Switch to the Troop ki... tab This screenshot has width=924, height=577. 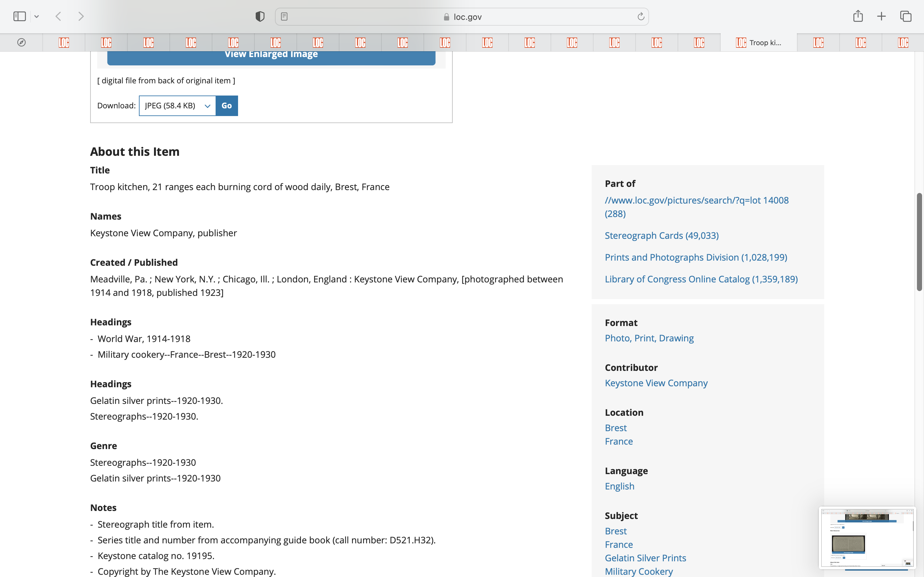758,42
